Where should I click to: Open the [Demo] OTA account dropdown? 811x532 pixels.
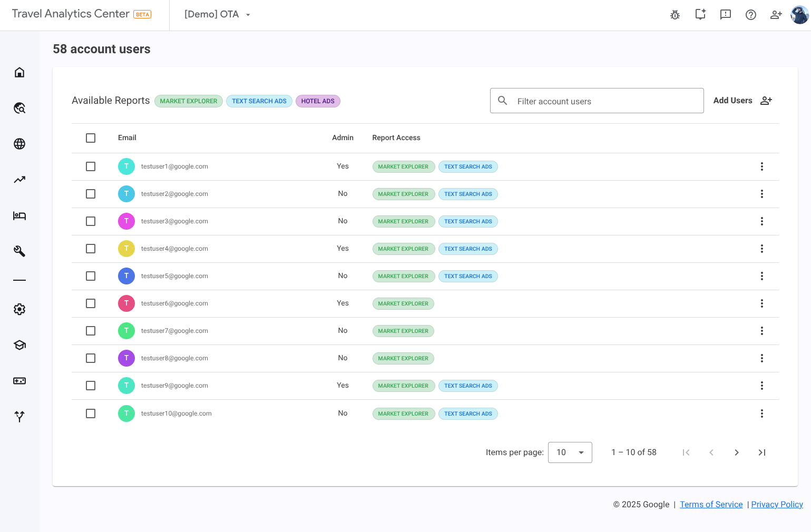tap(217, 14)
